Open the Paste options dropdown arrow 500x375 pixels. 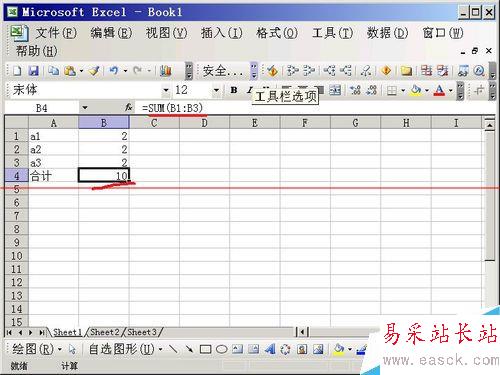(81, 71)
